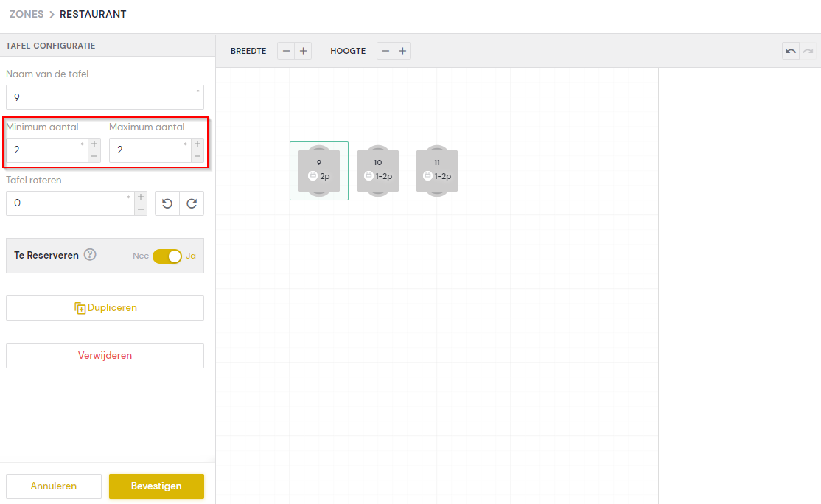
Task: Select table 10 on the floor plan
Action: pos(378,170)
